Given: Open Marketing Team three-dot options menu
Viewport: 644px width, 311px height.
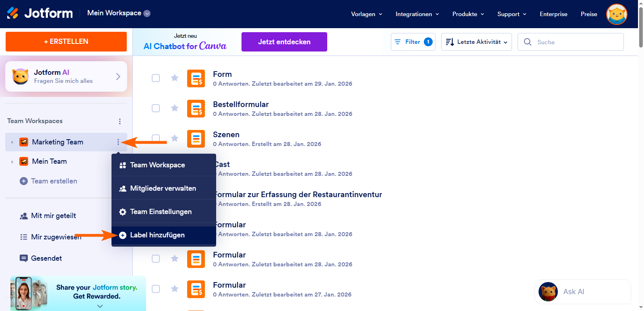Looking at the screenshot, I should 118,142.
